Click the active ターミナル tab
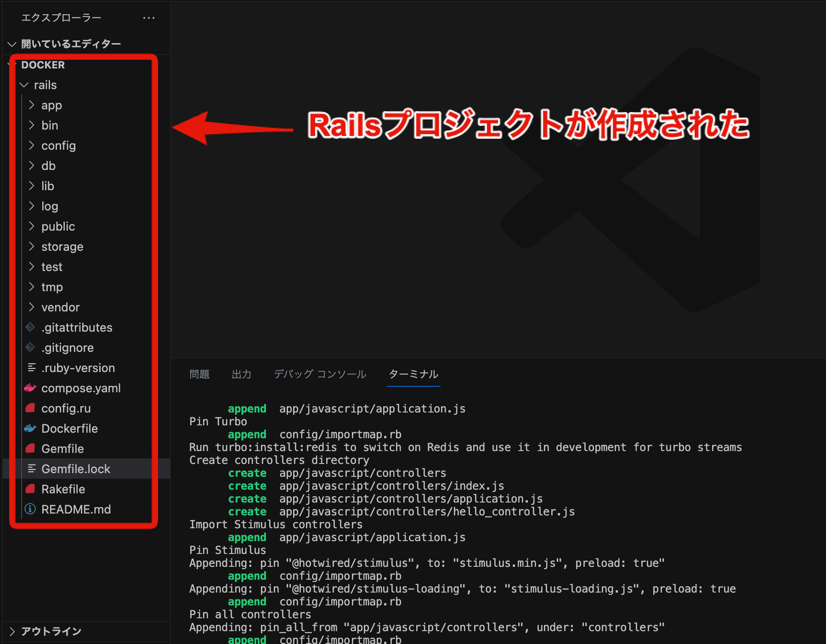This screenshot has height=644, width=826. [x=413, y=374]
